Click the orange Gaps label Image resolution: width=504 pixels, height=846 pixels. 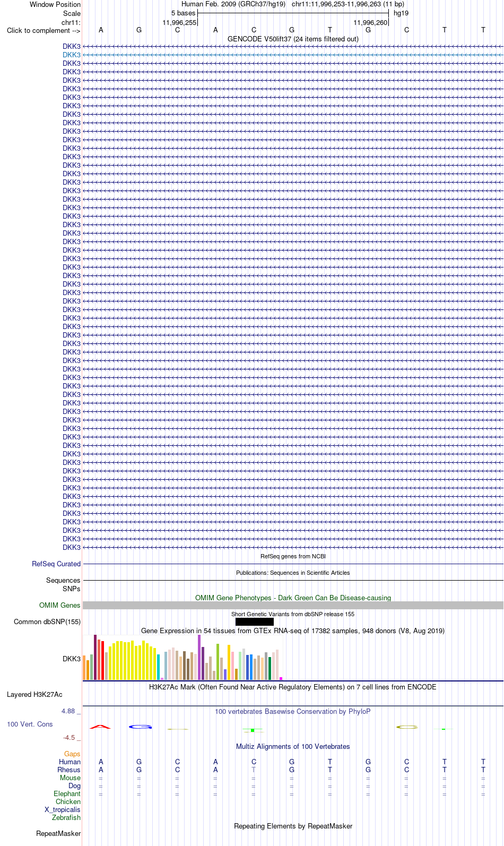(x=72, y=754)
